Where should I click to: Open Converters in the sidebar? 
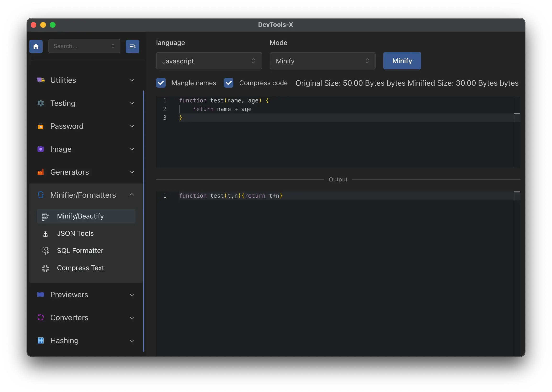point(86,317)
